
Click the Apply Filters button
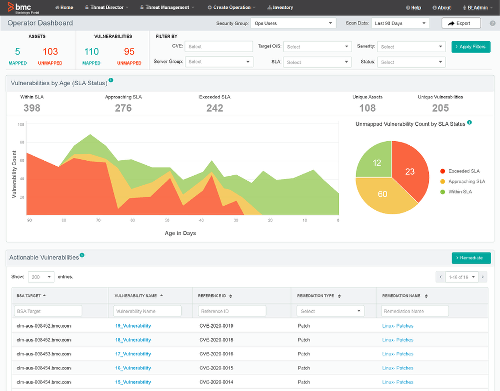[471, 47]
